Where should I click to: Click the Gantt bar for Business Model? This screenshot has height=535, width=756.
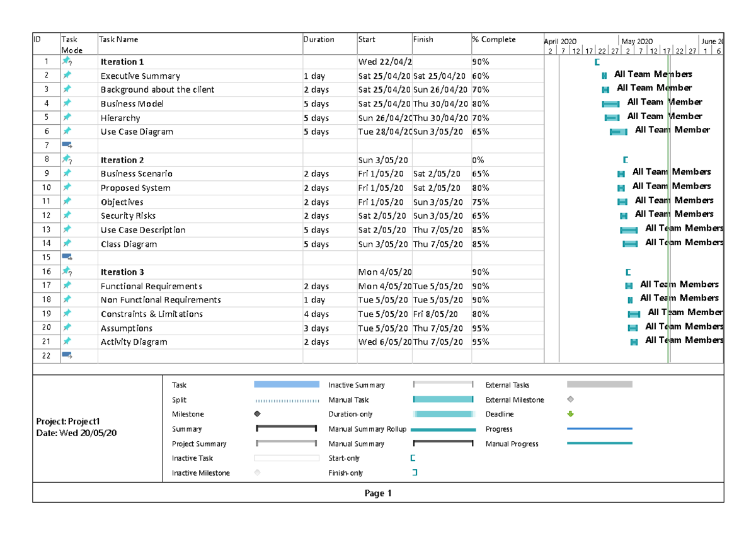point(610,103)
